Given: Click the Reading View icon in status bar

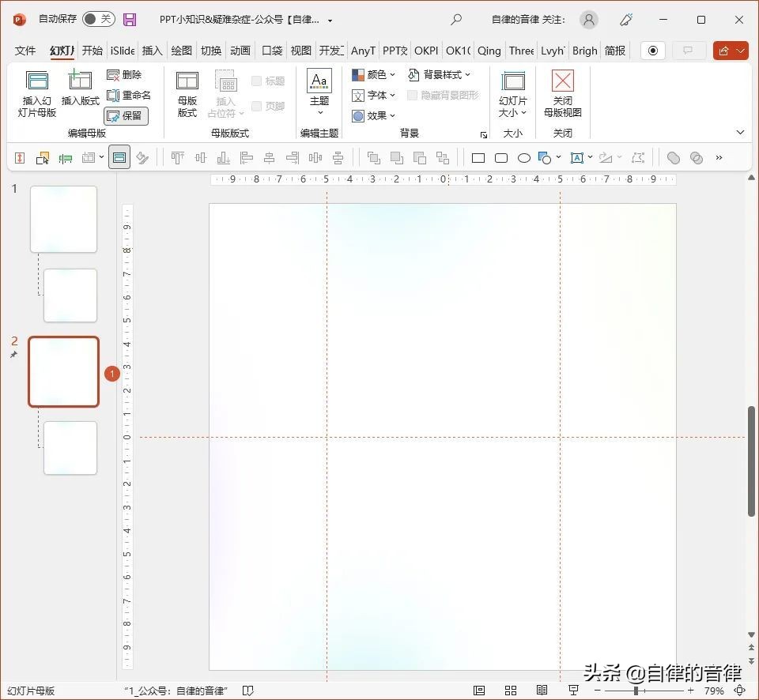Looking at the screenshot, I should tap(542, 690).
